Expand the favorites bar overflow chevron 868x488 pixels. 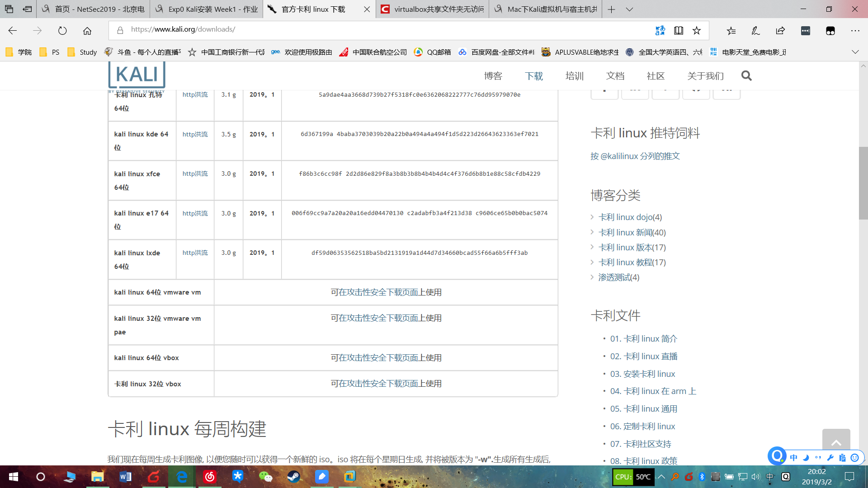coord(855,52)
